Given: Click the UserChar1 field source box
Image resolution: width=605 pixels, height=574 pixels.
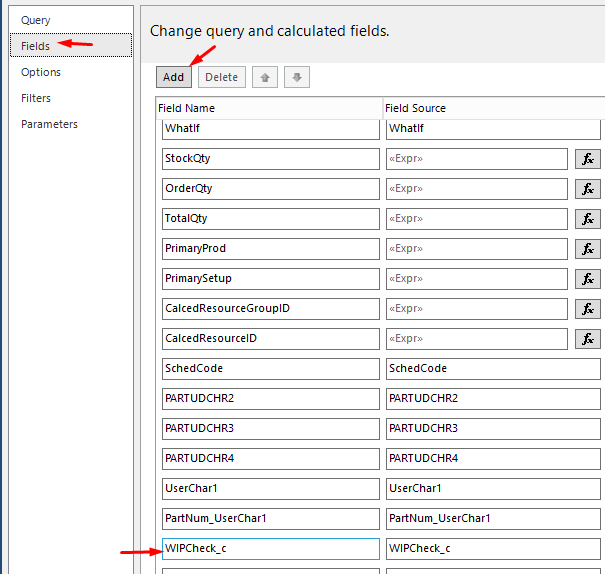Looking at the screenshot, I should pyautogui.click(x=493, y=489).
